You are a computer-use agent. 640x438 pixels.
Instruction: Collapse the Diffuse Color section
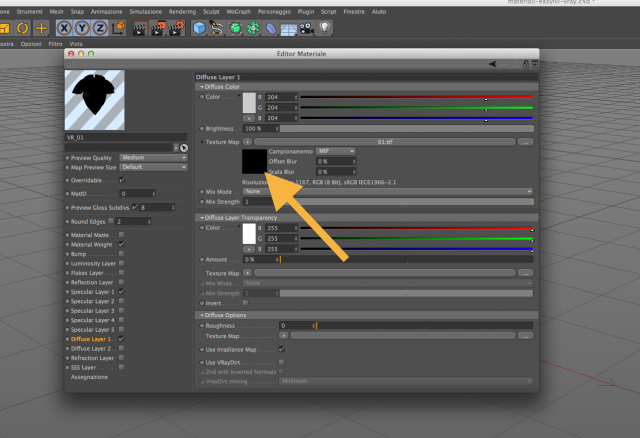(202, 87)
